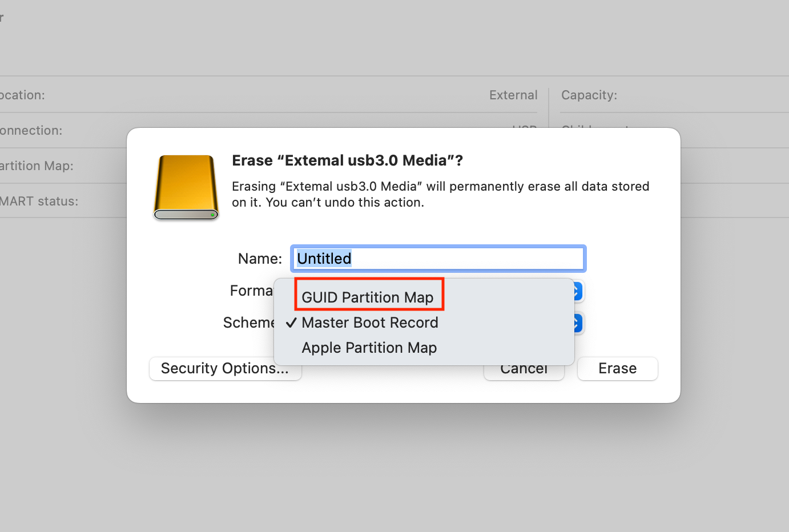789x532 pixels.
Task: Click the External location value
Action: [513, 95]
